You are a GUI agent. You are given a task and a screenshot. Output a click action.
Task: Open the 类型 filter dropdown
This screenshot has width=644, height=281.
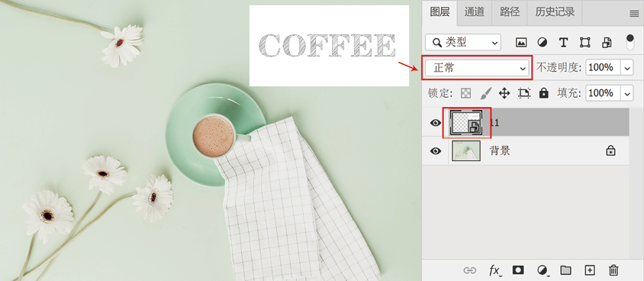pyautogui.click(x=463, y=42)
